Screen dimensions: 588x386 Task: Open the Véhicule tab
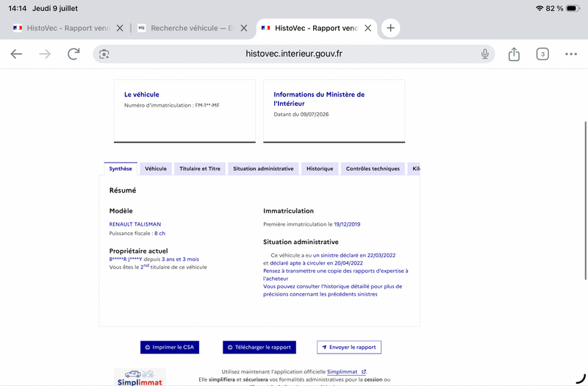click(x=156, y=169)
